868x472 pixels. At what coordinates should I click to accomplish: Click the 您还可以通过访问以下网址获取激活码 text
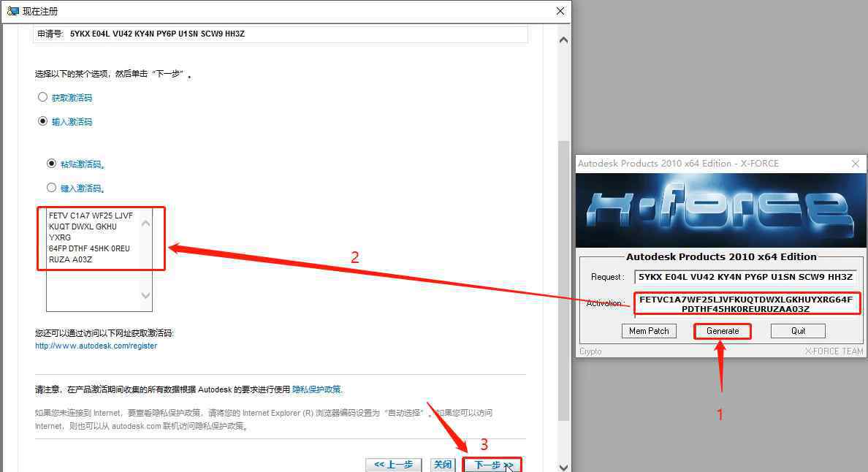[104, 333]
